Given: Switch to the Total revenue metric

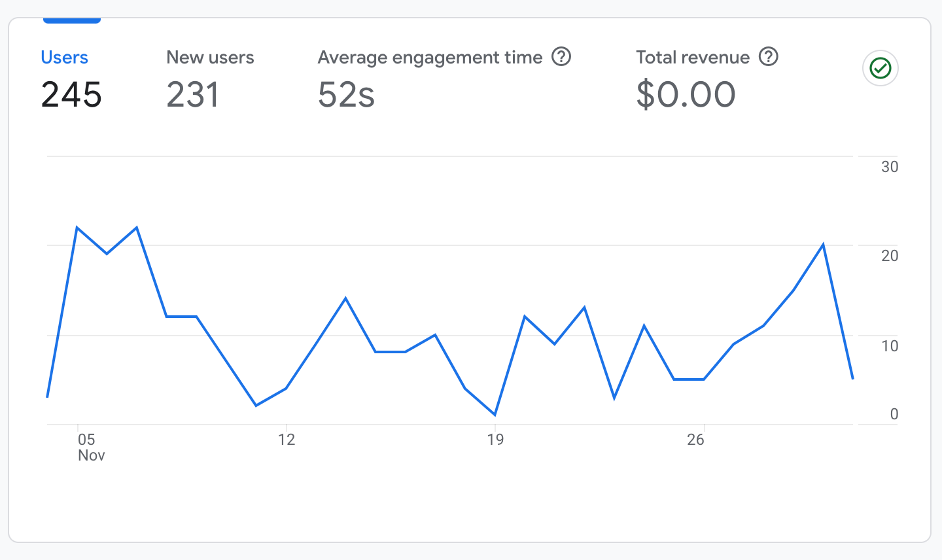Looking at the screenshot, I should [692, 58].
